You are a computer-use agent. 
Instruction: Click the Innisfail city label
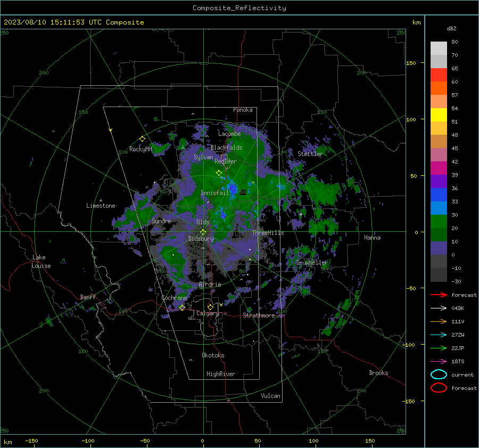pos(214,193)
